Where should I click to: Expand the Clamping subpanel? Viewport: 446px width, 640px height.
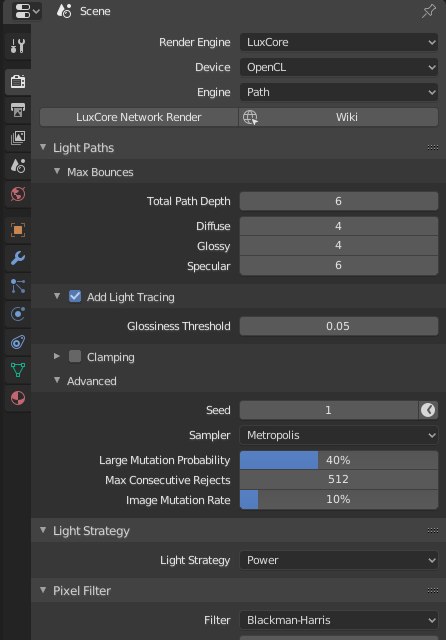coord(57,356)
